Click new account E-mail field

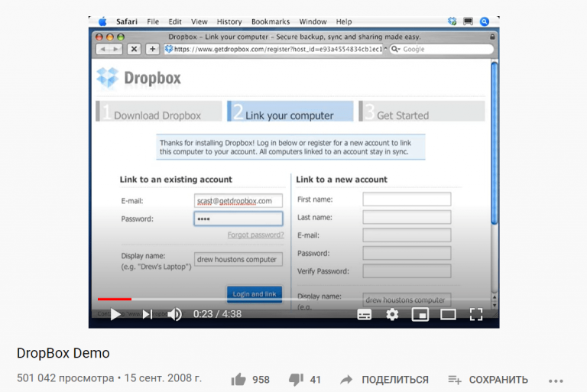pos(407,235)
